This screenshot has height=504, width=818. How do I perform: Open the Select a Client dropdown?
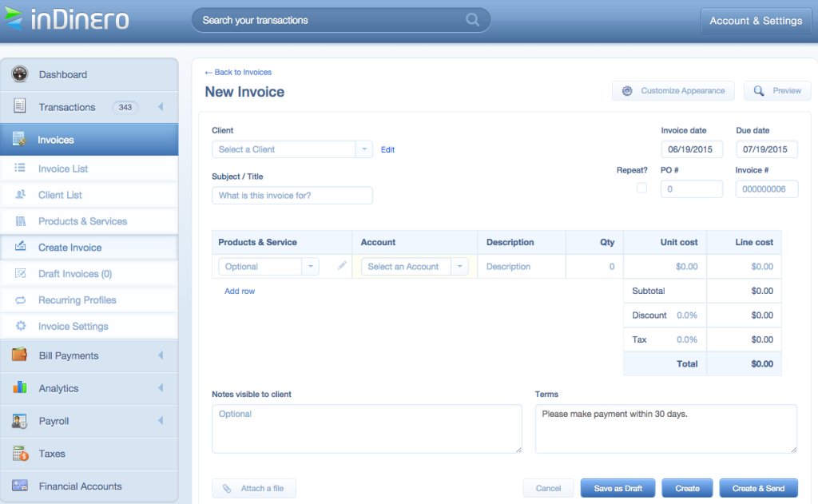364,149
